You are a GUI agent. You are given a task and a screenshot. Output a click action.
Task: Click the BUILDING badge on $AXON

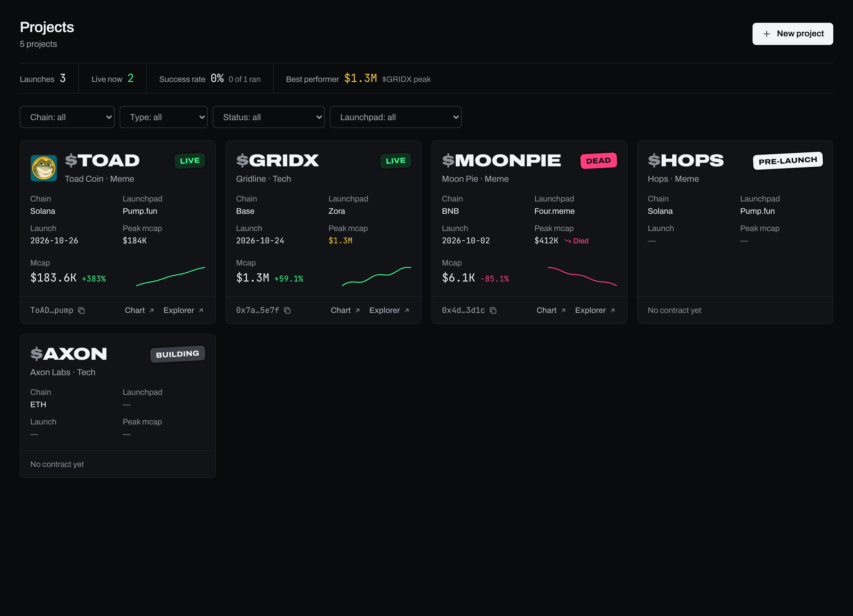(178, 354)
